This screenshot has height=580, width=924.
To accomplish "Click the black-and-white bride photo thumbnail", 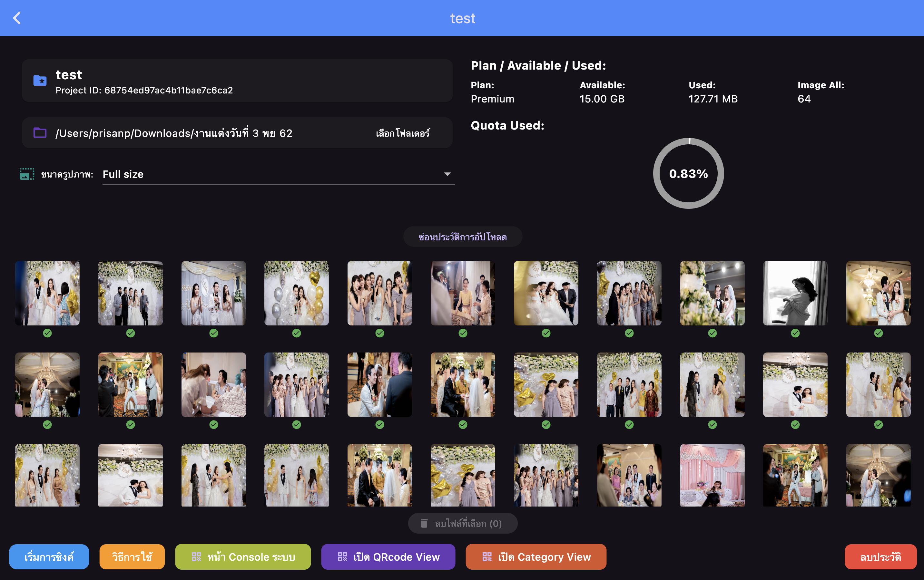I will pos(795,293).
